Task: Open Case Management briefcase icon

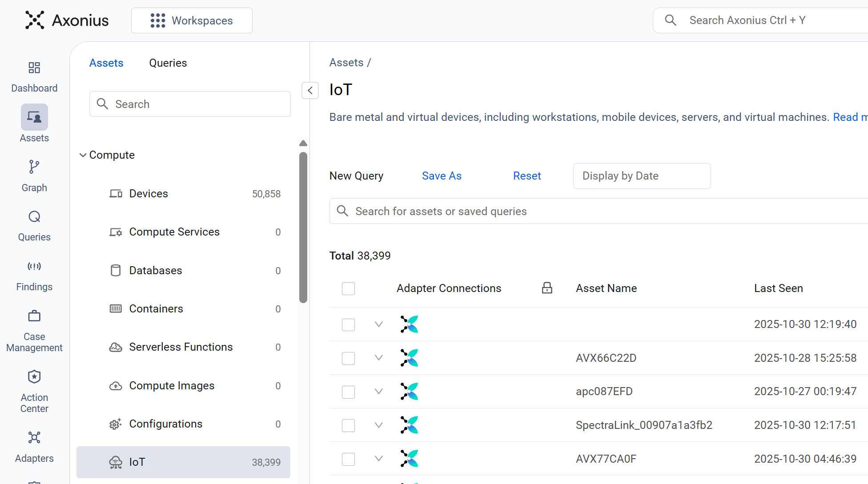Action: click(x=34, y=316)
